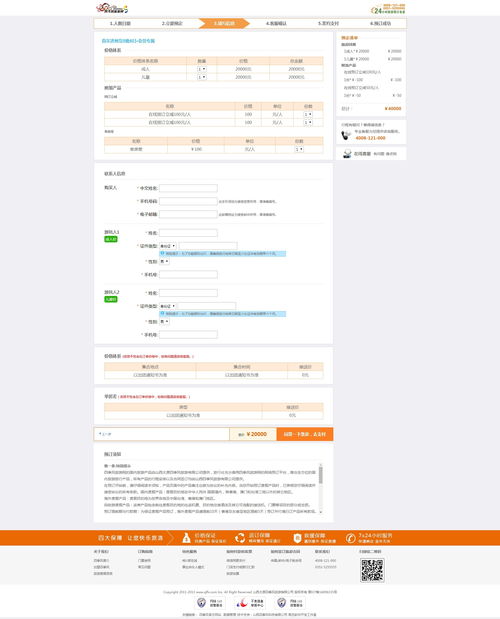Click traveler 1 name field
Screen dimensions: 500x619
point(188,233)
